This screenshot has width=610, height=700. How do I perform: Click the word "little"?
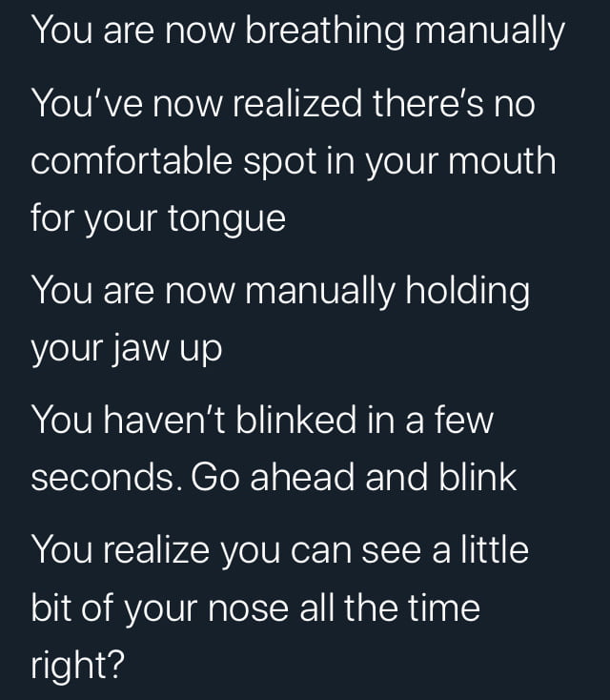pyautogui.click(x=495, y=549)
